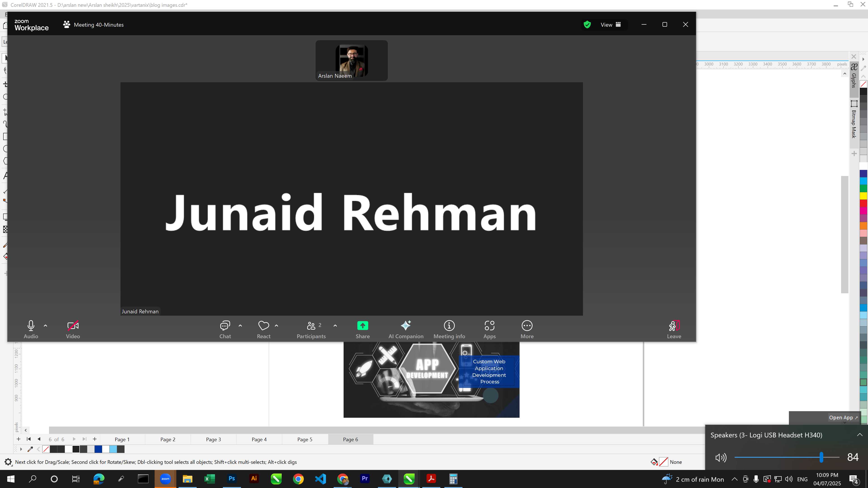Select Page 6 tab in CorelDRAW
868x488 pixels.
point(350,439)
